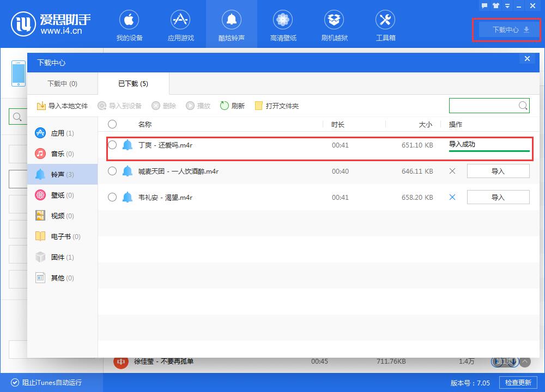The height and width of the screenshot is (392, 545).
Task: Select the 铃声 category in the sidebar
Action: (x=60, y=174)
